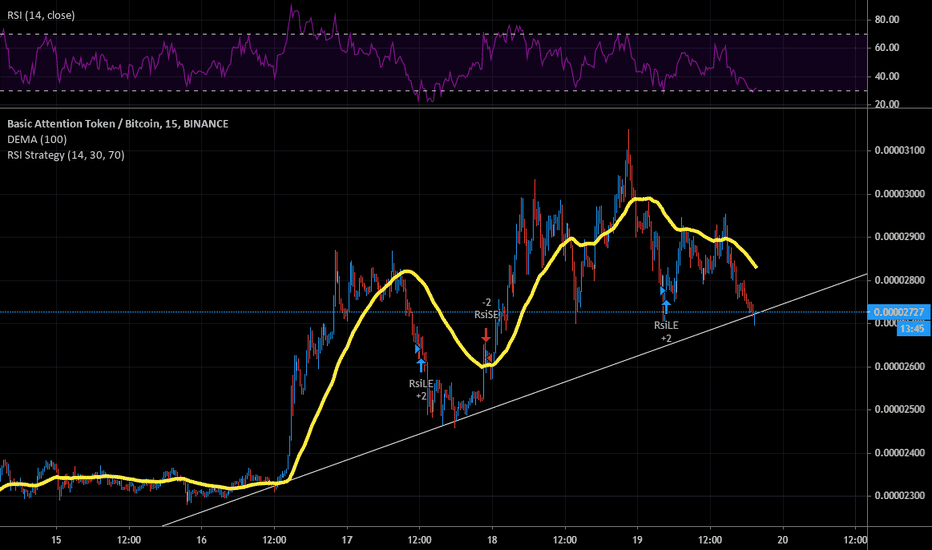Screen dimensions: 932x550
Task: Click the 12:00 label between 15 and 16
Action: (129, 540)
